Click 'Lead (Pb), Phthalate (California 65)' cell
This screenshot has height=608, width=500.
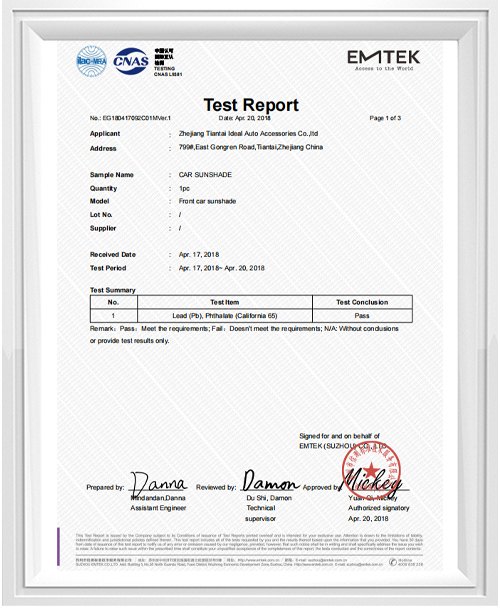(x=225, y=316)
